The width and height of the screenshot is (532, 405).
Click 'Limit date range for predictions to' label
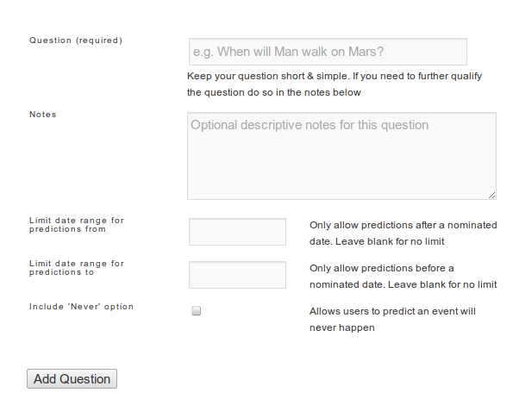77,268
